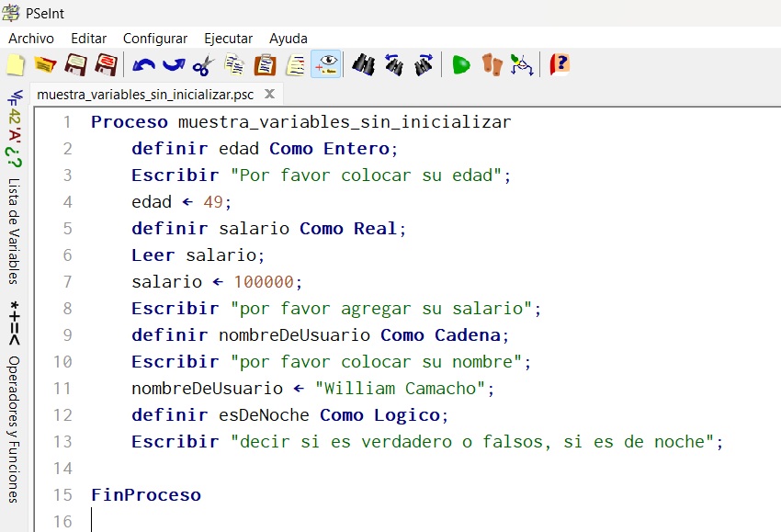Viewport: 781px width, 532px height.
Task: Click the line 14 empty code line
Action: [x=368, y=469]
